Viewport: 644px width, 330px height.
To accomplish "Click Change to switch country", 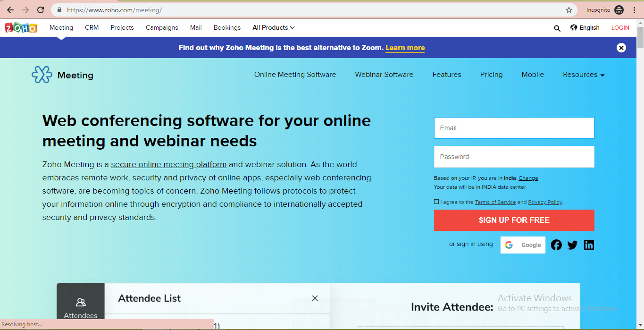I will point(528,178).
